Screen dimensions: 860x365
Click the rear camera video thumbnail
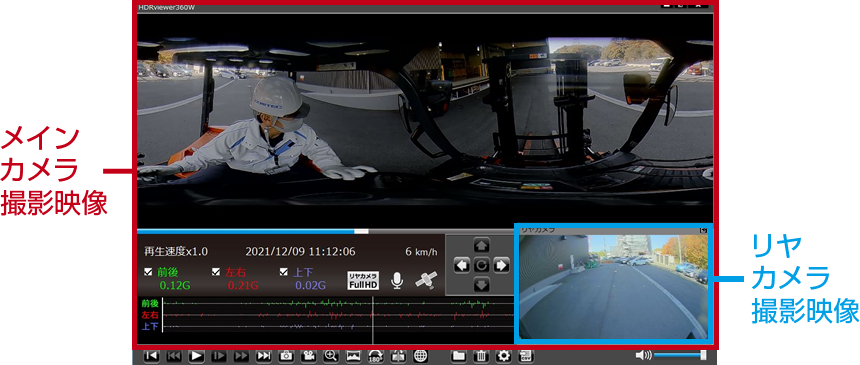pyautogui.click(x=613, y=286)
